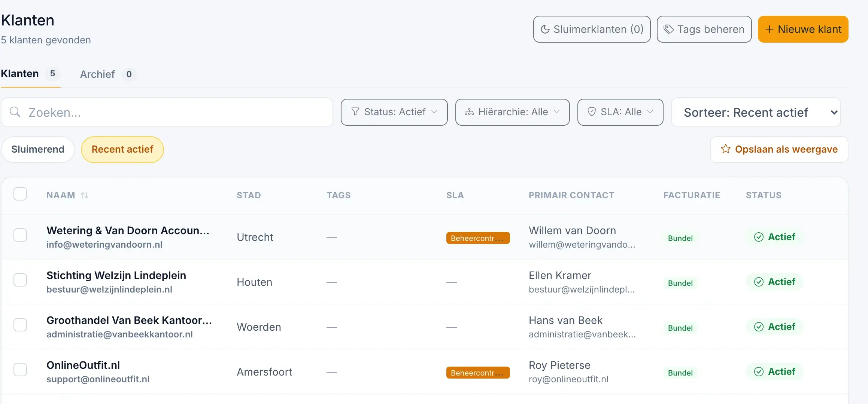Screen dimensions: 868x404
Task: Click the TAGS column header
Action: [x=339, y=195]
